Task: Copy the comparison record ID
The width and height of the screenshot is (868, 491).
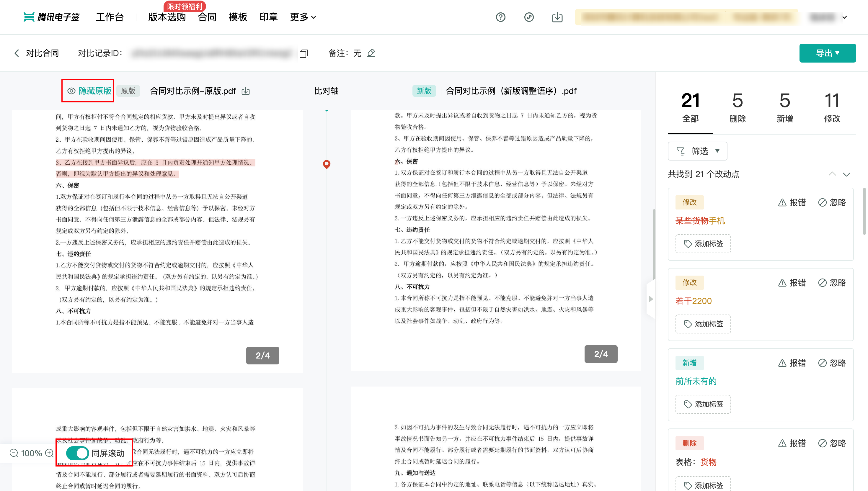Action: click(304, 54)
